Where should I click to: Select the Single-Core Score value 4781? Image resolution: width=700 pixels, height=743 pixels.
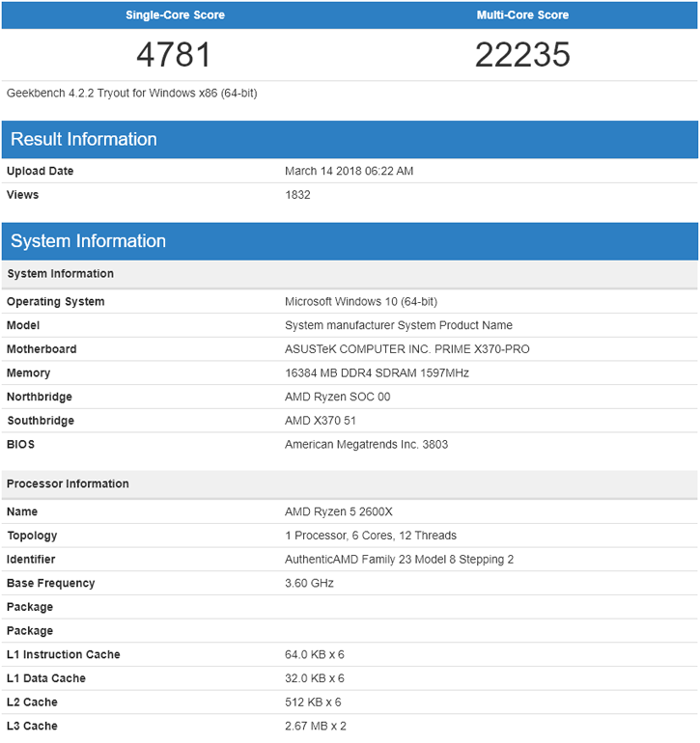point(174,54)
